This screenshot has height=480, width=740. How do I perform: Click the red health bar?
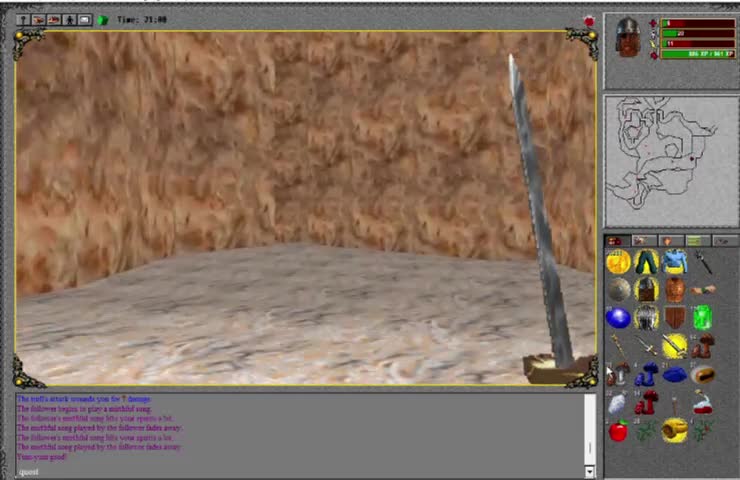698,23
